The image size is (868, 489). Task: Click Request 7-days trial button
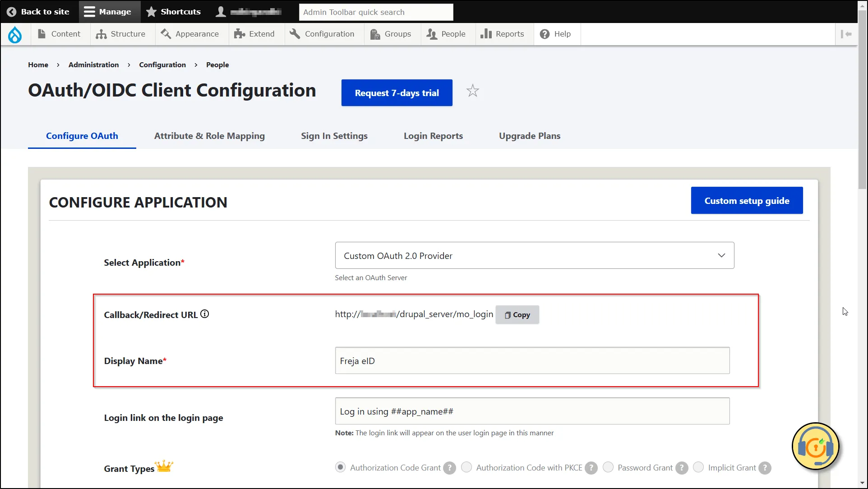(397, 93)
